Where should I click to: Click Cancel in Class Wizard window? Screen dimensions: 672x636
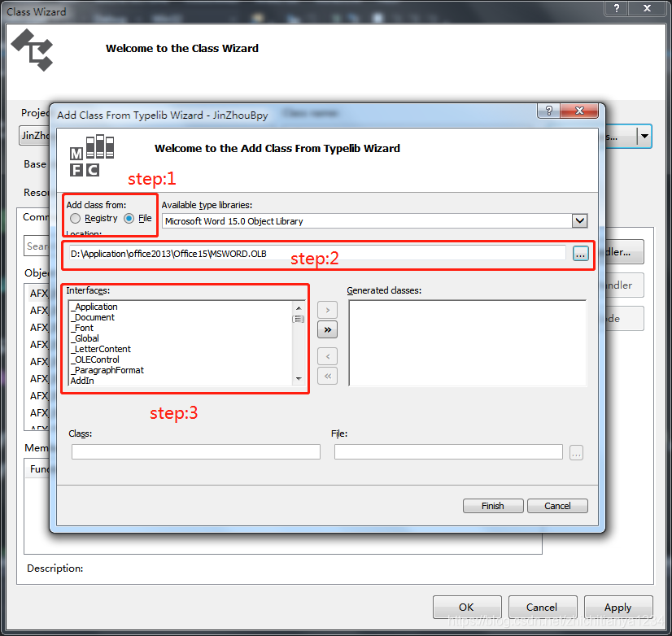542,607
